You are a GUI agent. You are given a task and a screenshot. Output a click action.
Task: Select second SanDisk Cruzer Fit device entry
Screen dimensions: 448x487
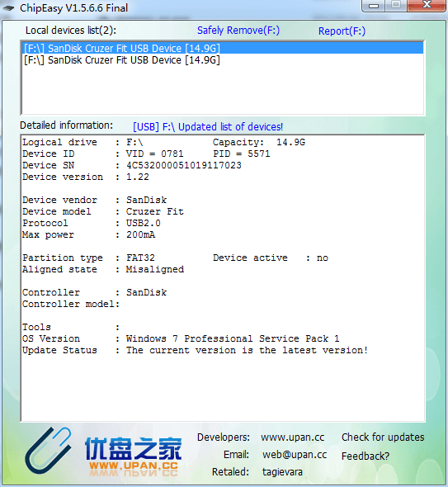(223, 59)
